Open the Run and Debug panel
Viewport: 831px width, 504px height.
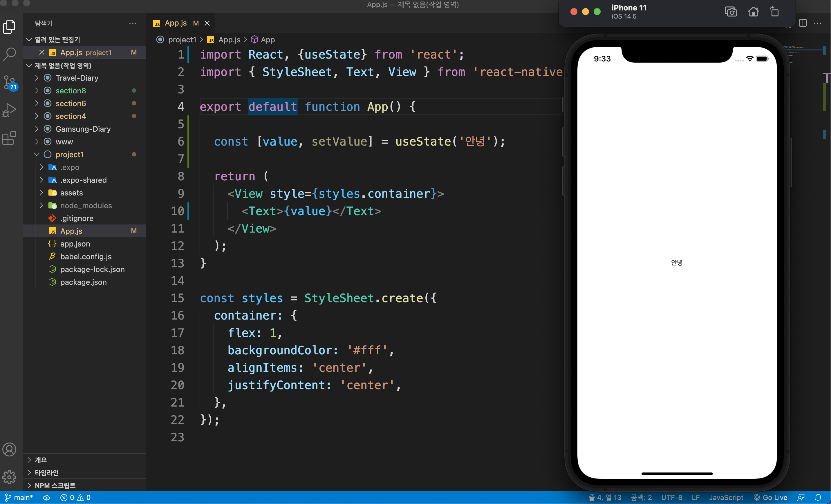[9, 110]
